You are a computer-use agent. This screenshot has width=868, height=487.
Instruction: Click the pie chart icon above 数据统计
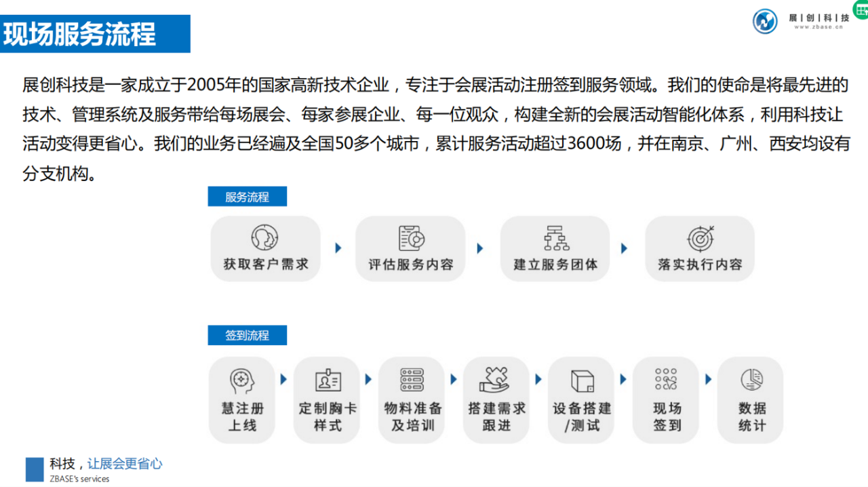click(x=751, y=380)
